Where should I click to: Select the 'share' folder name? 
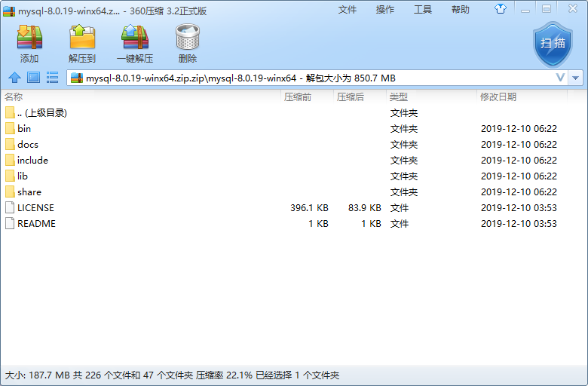coord(29,192)
